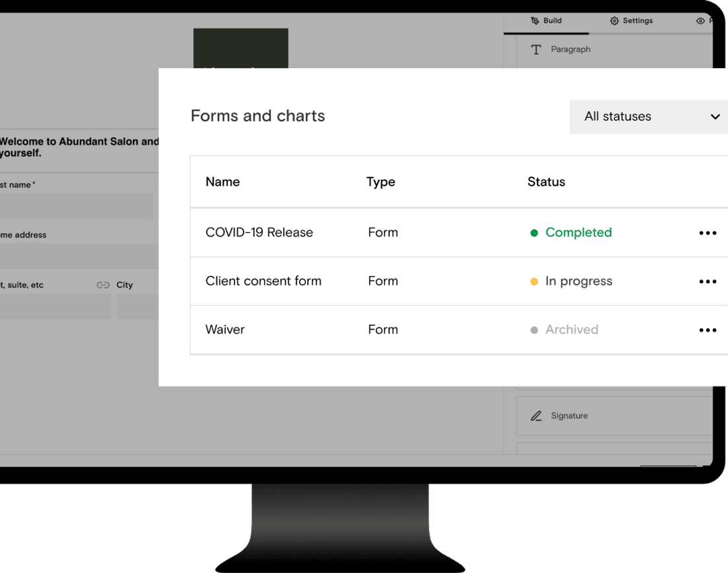Click the Completed status label
Viewport: 728px width, 573px height.
(578, 232)
